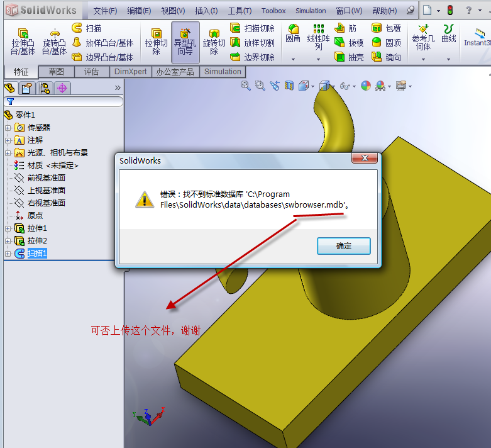Viewport: 491px width, 448px height.
Task: Choose Lofted Cut (放样切割)
Action: tap(252, 43)
